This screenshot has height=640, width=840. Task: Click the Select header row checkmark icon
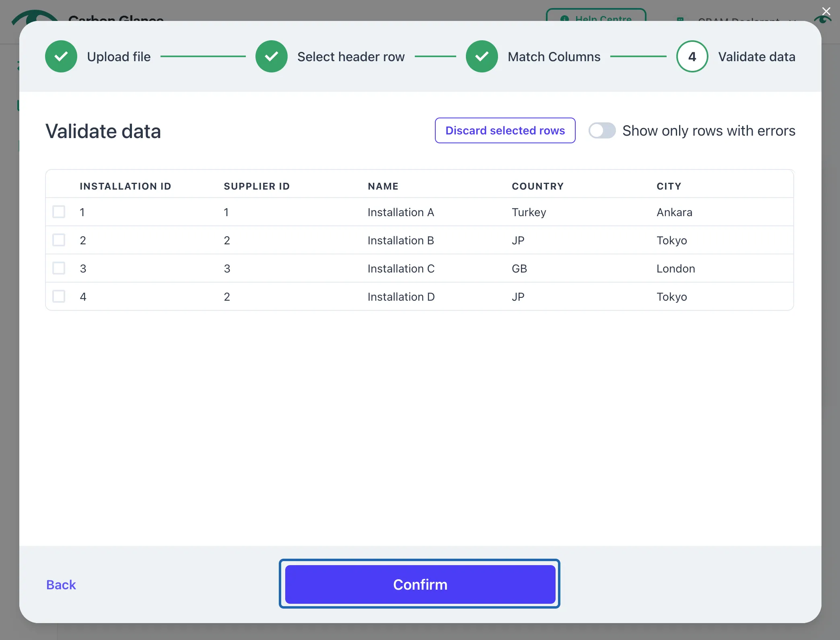click(x=272, y=56)
